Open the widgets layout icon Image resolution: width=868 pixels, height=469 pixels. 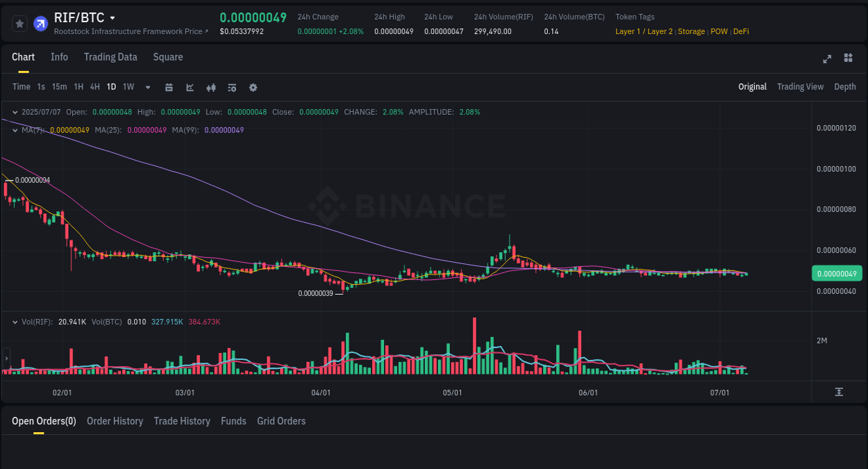click(x=848, y=58)
